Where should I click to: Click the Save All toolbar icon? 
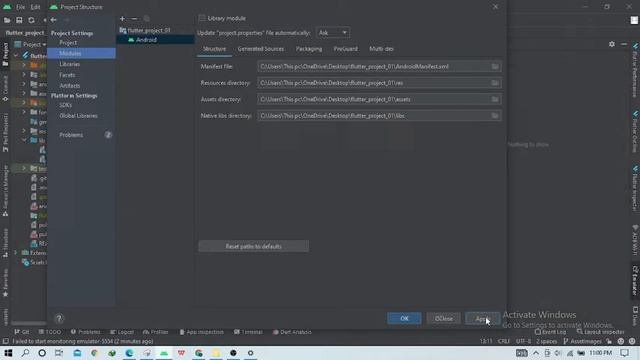point(19,20)
